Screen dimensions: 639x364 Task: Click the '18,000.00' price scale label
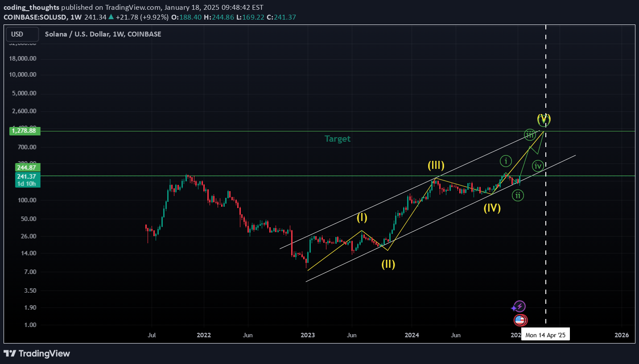pyautogui.click(x=22, y=59)
